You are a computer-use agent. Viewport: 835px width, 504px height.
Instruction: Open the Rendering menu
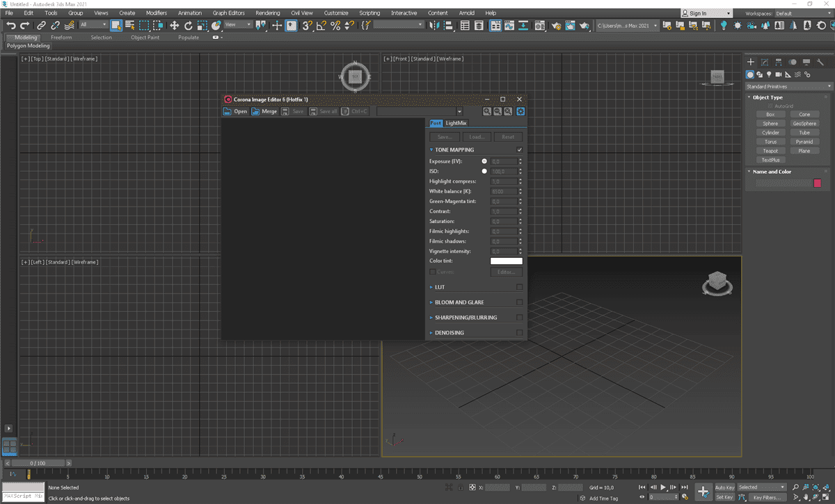coord(268,13)
